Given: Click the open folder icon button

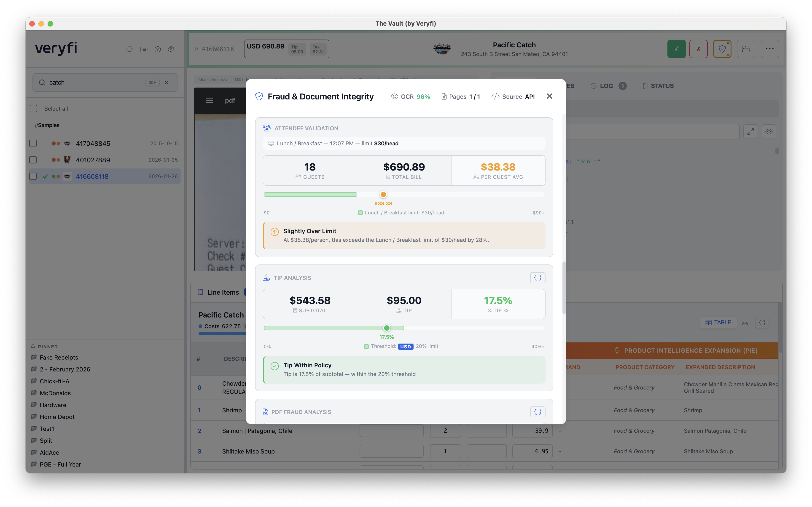Looking at the screenshot, I should coord(746,49).
